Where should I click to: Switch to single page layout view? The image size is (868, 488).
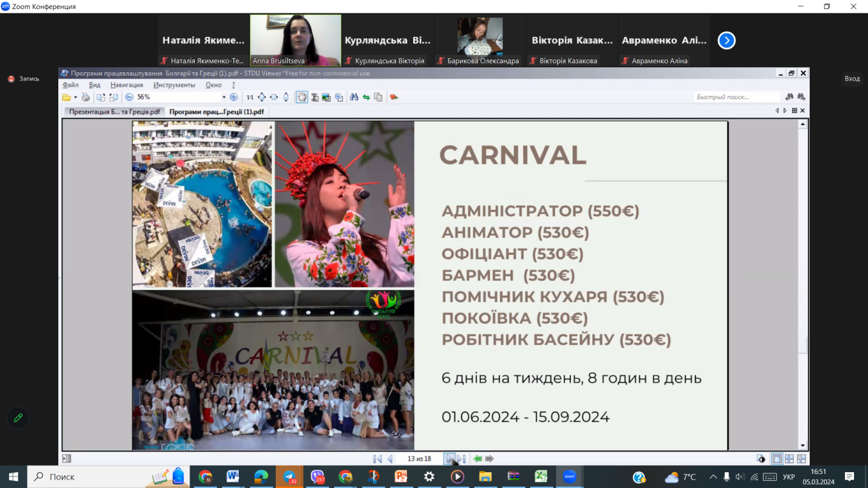point(777,459)
